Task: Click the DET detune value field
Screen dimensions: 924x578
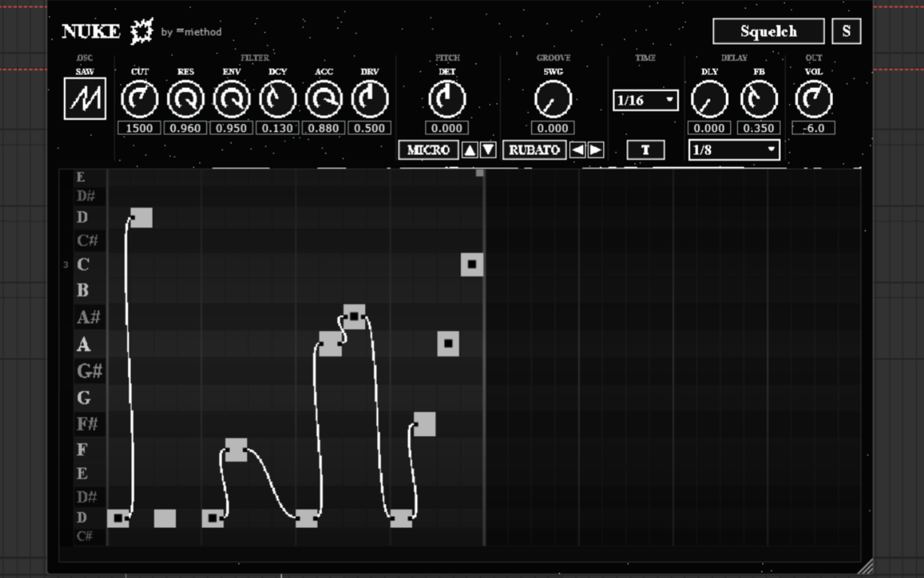Action: (447, 128)
